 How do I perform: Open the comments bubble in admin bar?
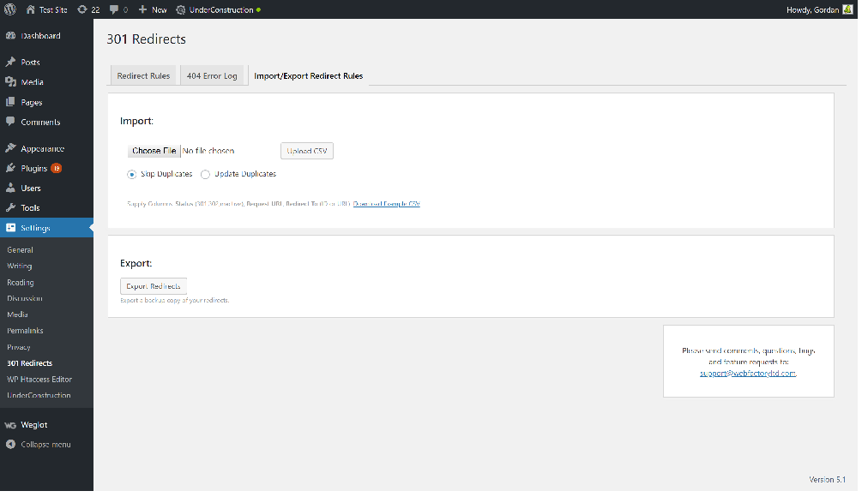[114, 9]
